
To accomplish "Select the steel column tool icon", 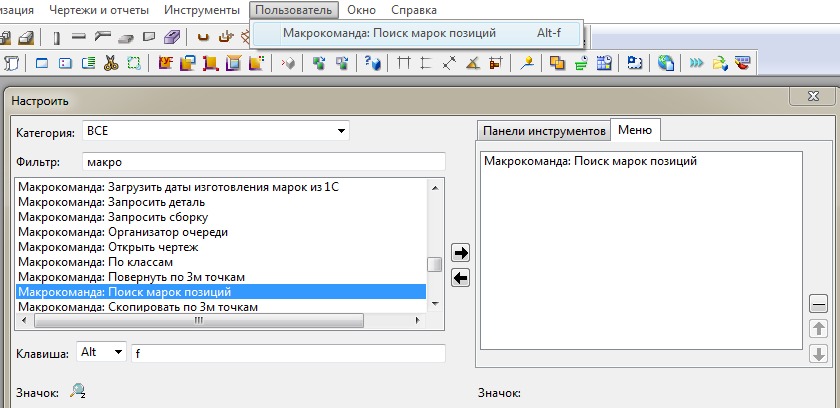I will pyautogui.click(x=57, y=37).
